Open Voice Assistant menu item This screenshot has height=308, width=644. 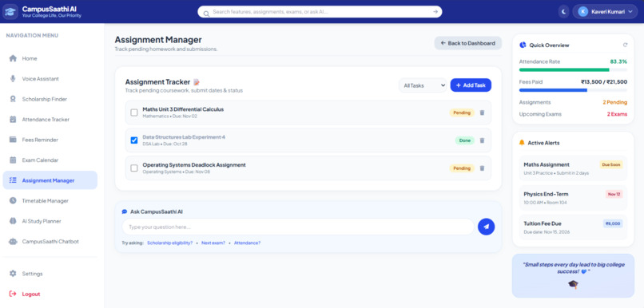(50, 79)
